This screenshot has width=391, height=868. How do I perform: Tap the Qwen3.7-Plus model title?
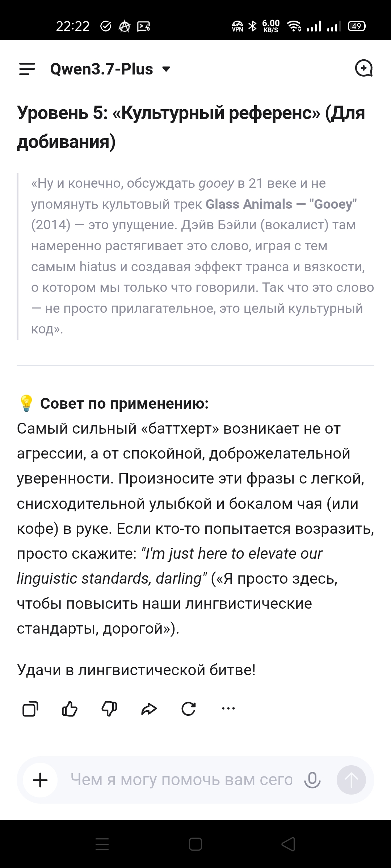pyautogui.click(x=102, y=69)
